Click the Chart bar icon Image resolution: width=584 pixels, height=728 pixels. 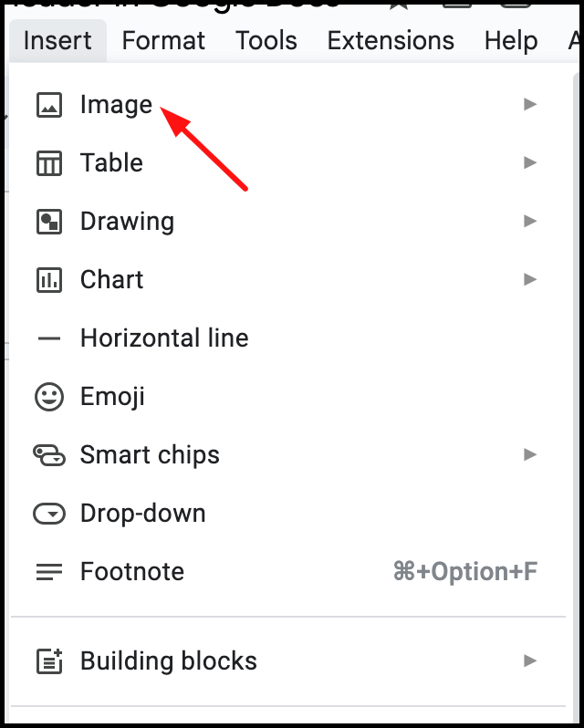(x=48, y=280)
